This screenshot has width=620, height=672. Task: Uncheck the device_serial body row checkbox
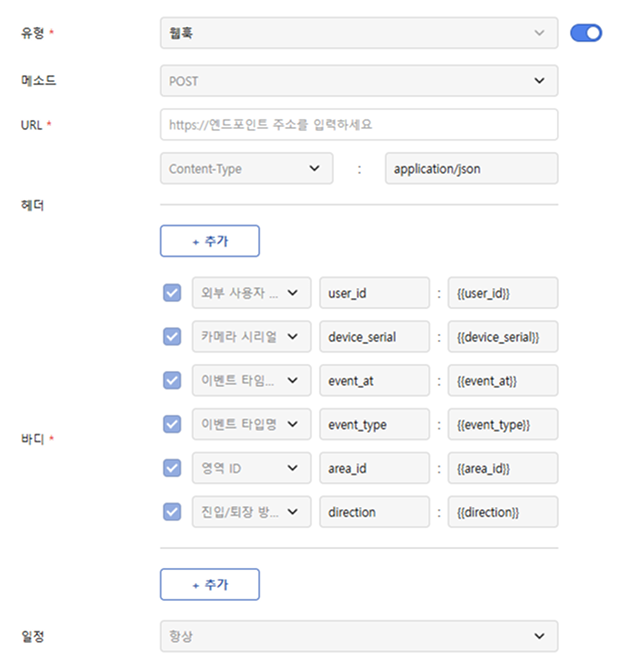172,337
